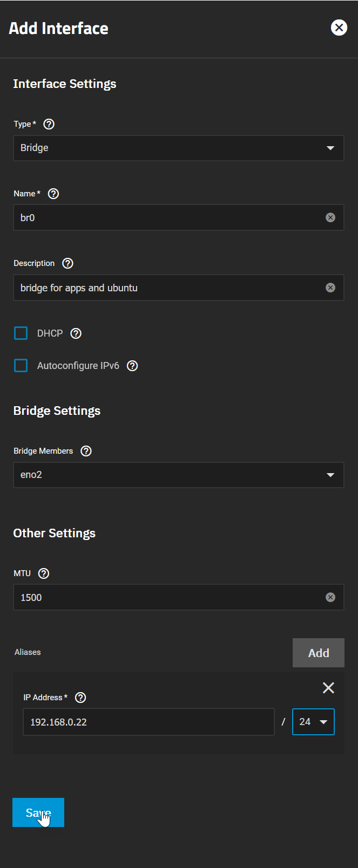Expand the Bridge Members selector
The height and width of the screenshot is (868, 358).
(x=179, y=475)
